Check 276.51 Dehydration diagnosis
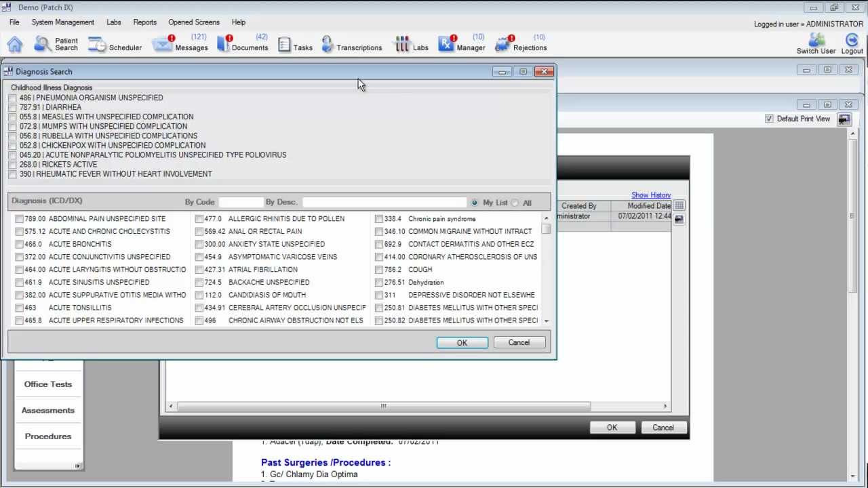Screen dimensions: 868x488 pyautogui.click(x=379, y=283)
